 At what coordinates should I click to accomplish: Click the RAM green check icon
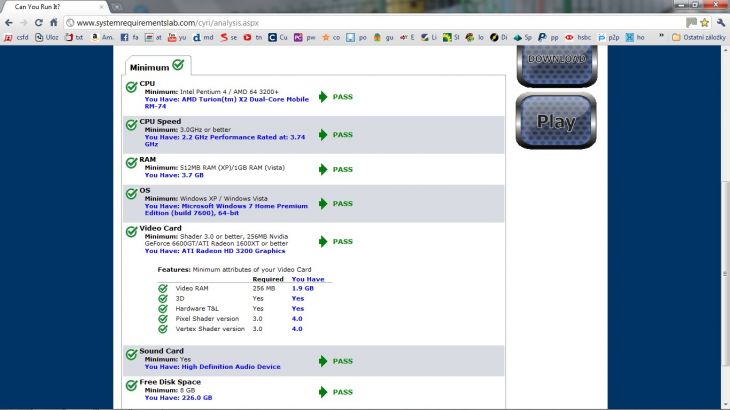tap(131, 163)
